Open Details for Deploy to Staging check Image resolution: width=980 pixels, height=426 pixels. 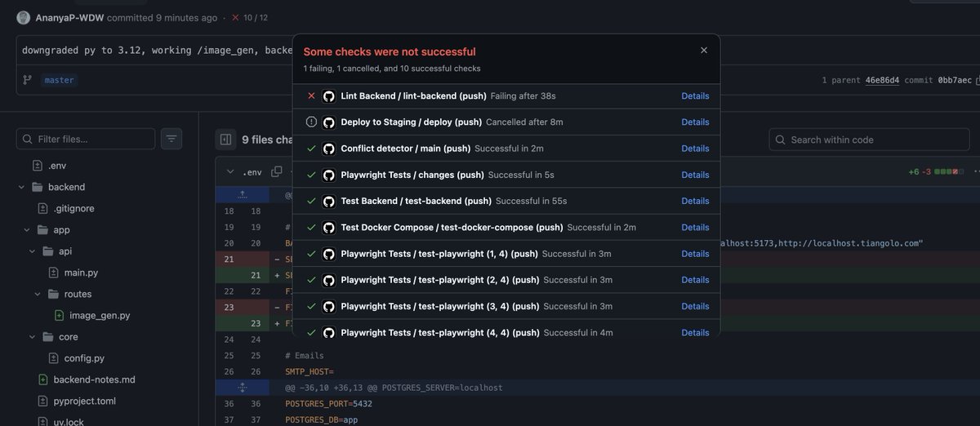coord(695,122)
